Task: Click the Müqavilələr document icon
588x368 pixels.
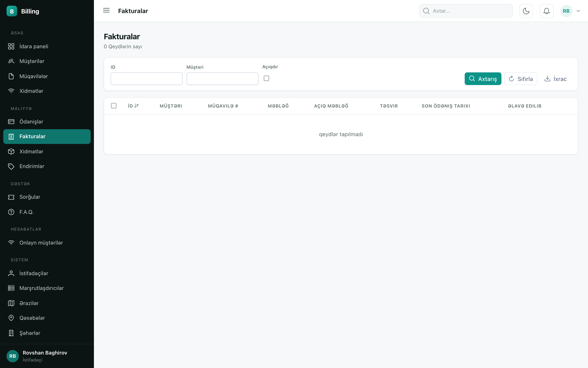Action: click(11, 76)
